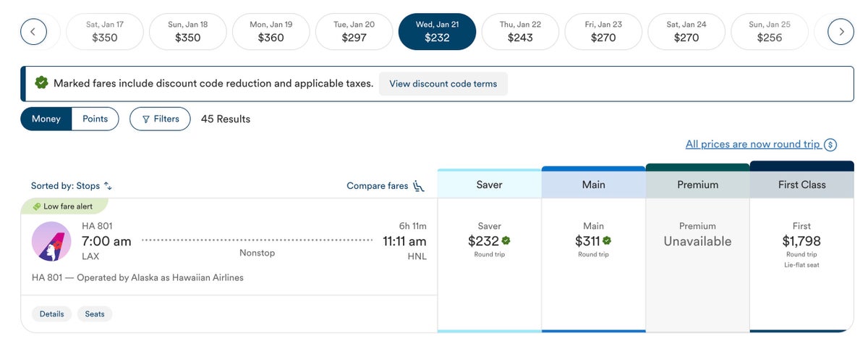Switch fare display to Money
Viewport: 868px width, 344px height.
tap(46, 119)
